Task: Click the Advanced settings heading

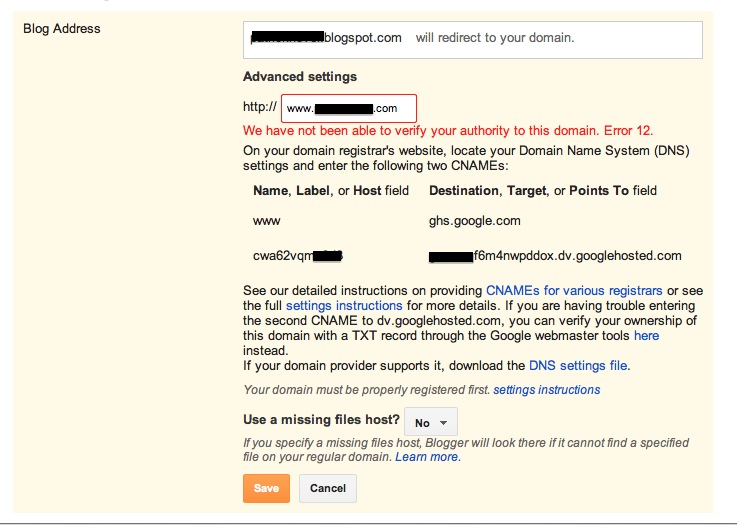Action: pyautogui.click(x=300, y=77)
